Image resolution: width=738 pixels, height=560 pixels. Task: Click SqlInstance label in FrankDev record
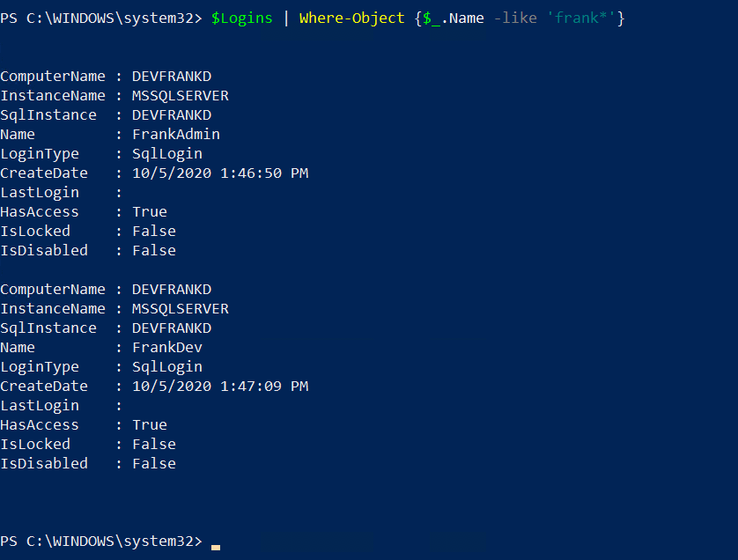click(48, 328)
